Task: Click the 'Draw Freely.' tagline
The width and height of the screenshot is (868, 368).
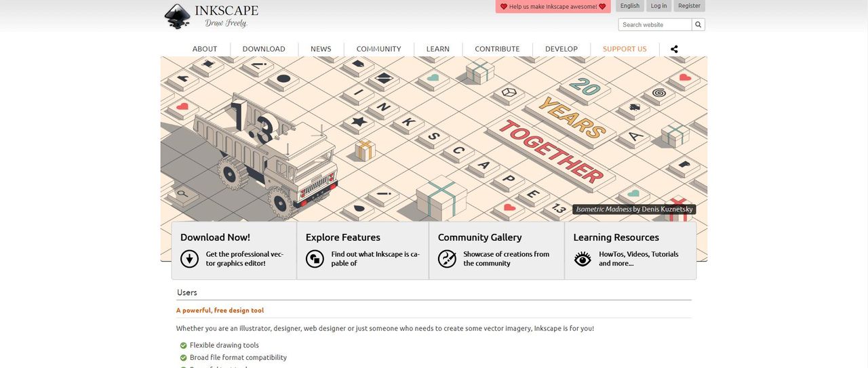Action: click(x=226, y=23)
